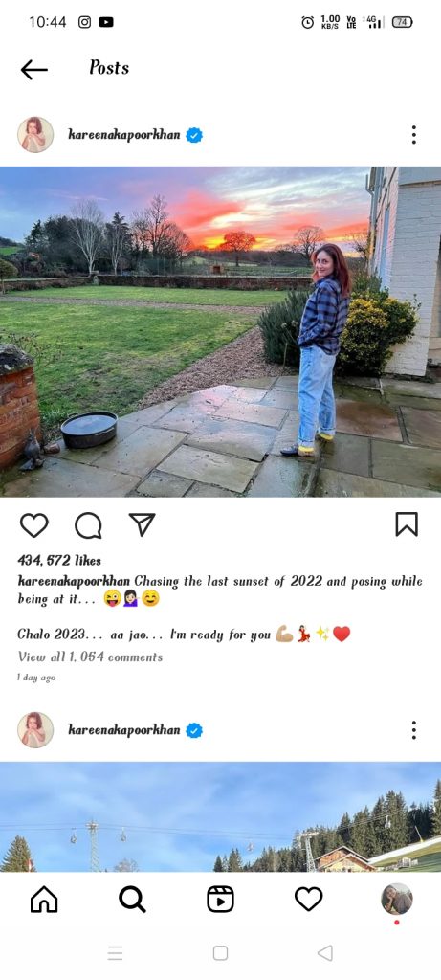The image size is (441, 980).
Task: Open the Reels tab icon
Action: 220,900
